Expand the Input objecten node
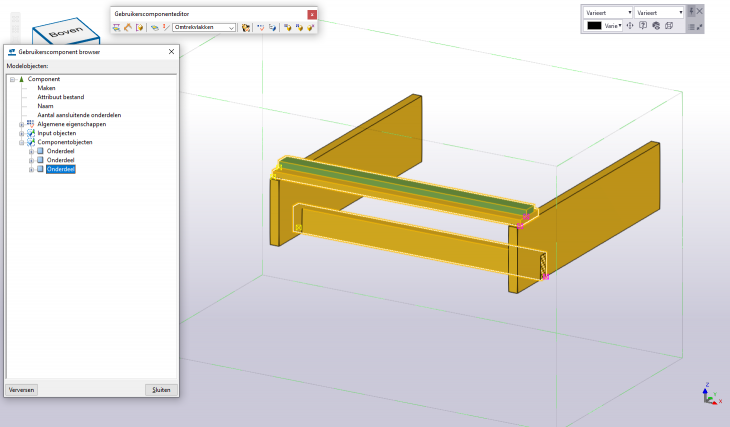 [x=22, y=133]
